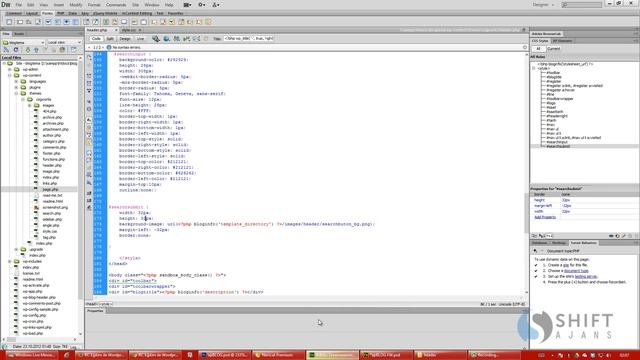Open the site name dropdown in Files panel
The image size is (640, 360).
tap(23, 42)
